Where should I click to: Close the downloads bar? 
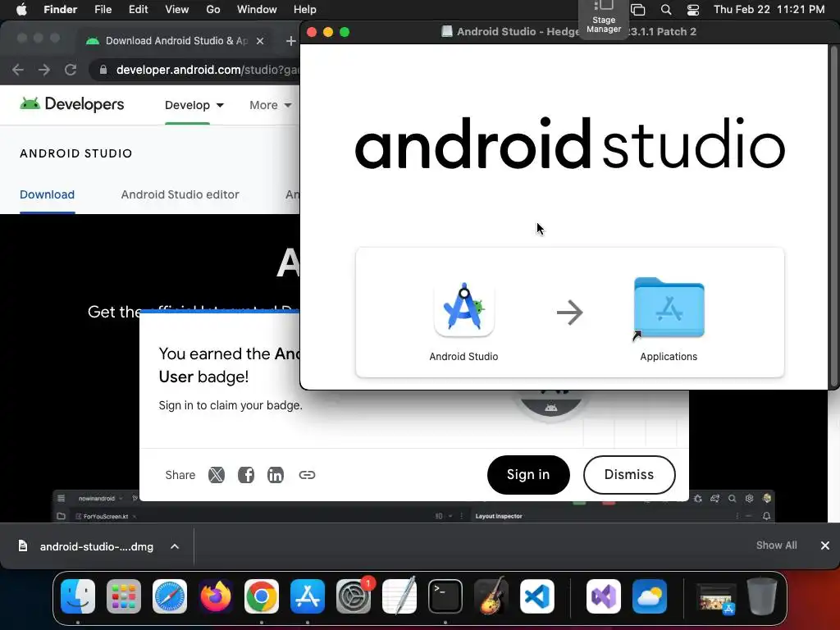[x=825, y=546]
